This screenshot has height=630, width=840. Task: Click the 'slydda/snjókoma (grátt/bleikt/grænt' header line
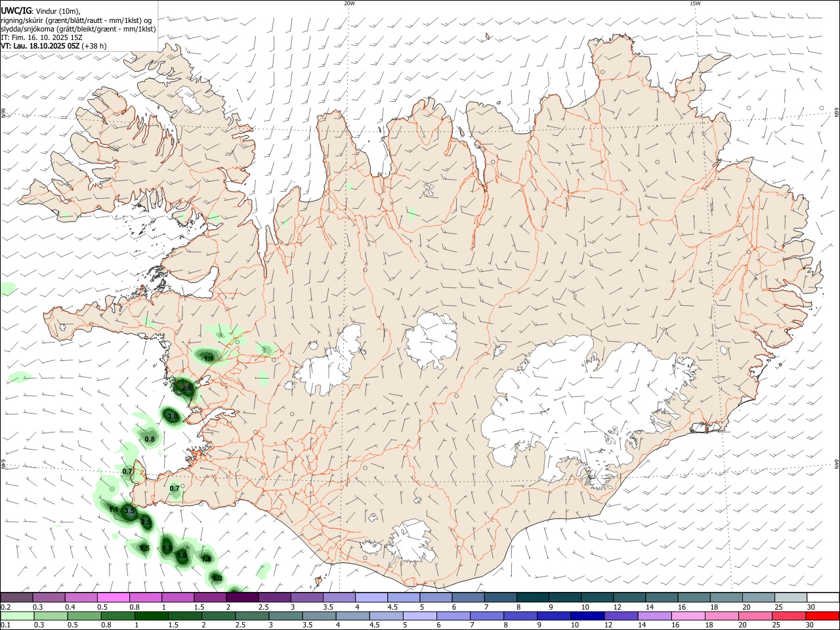78,29
